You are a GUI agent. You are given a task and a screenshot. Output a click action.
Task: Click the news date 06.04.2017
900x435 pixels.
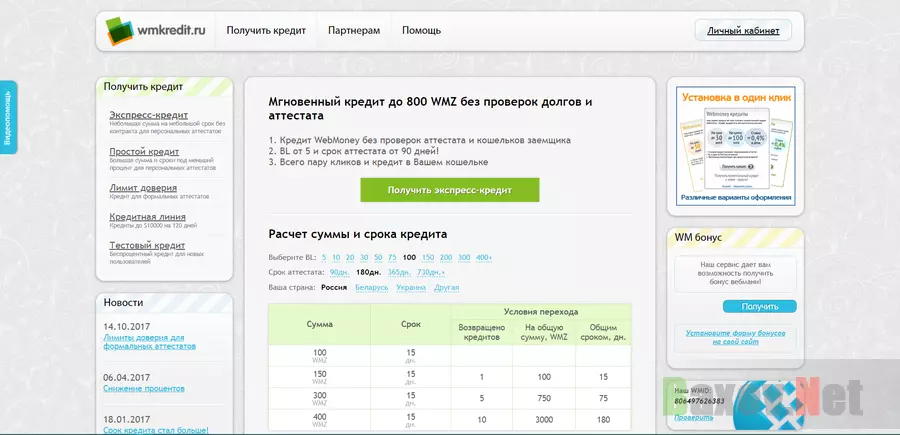[x=127, y=378]
